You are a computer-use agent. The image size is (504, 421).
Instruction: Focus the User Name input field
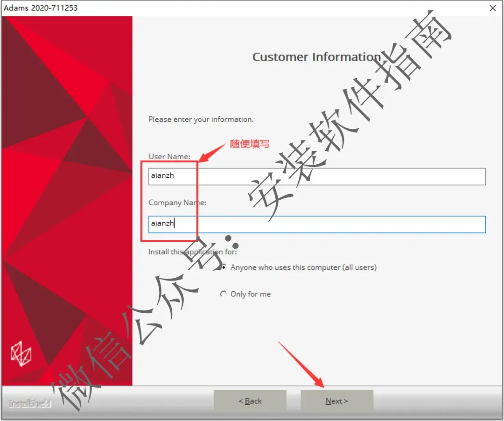coord(317,176)
